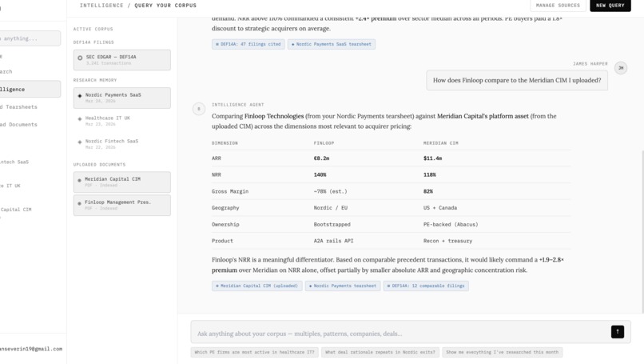
Task: Click the user message about Meridian CIM
Action: (517, 80)
